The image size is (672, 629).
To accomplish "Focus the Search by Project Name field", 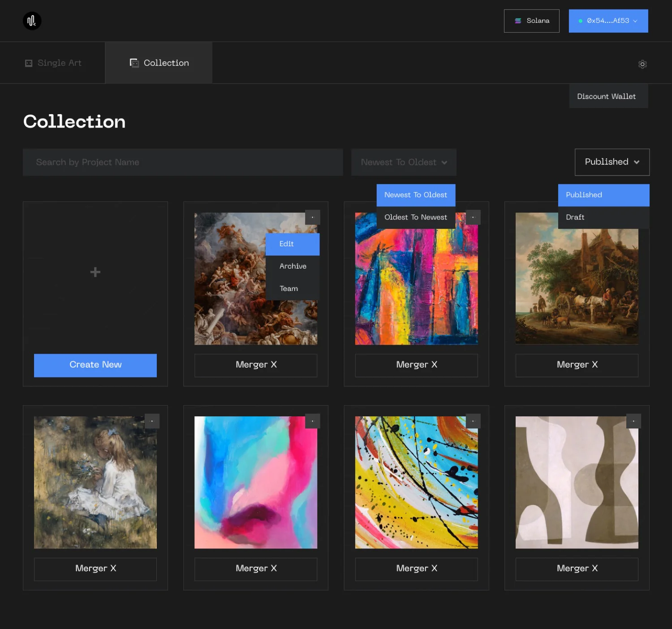I will point(183,162).
